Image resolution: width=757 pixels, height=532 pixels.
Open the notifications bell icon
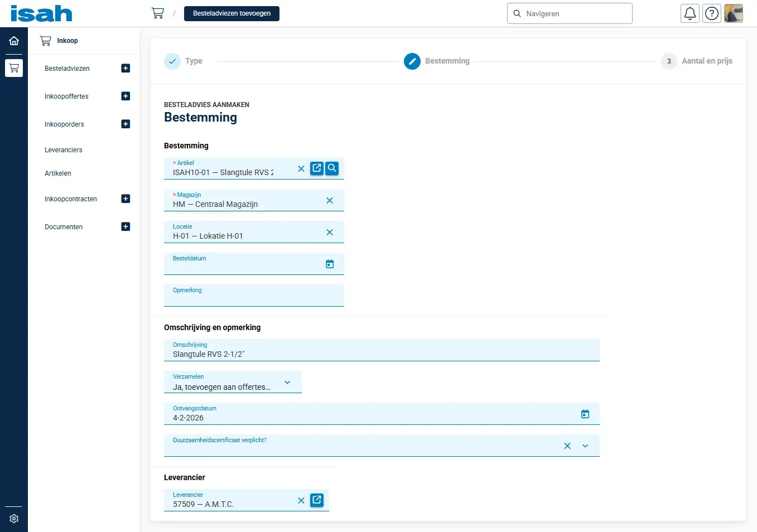point(690,13)
